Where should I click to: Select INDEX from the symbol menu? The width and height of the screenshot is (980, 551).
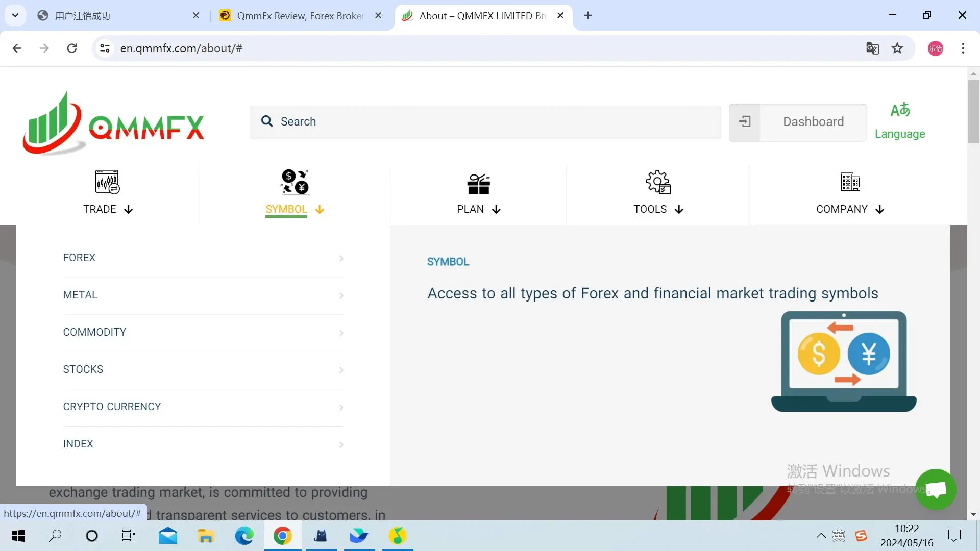point(78,444)
